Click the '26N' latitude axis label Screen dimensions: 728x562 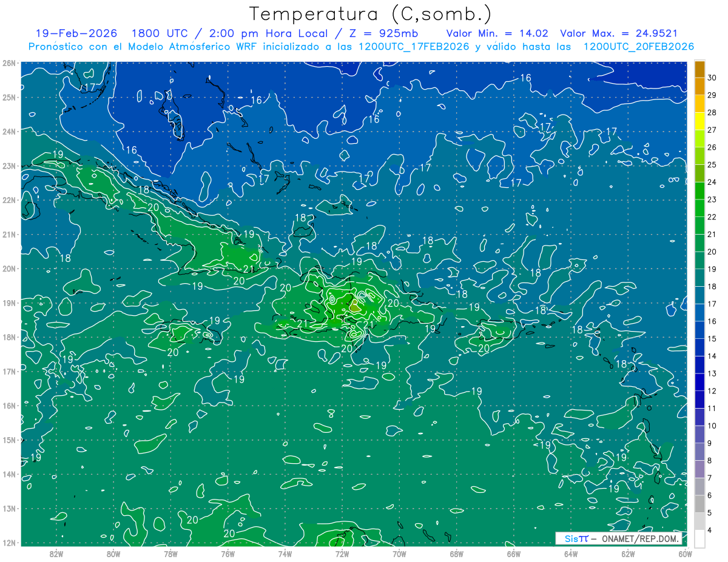[9, 63]
